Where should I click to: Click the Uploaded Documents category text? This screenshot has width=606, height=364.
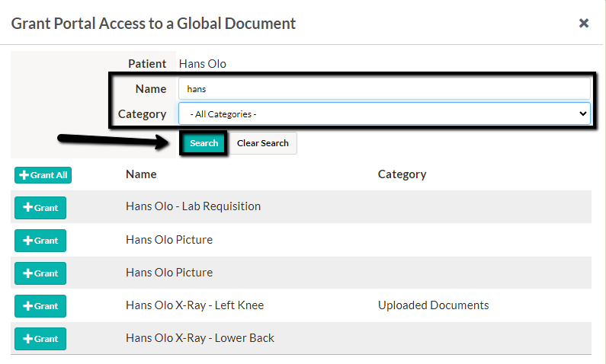433,305
